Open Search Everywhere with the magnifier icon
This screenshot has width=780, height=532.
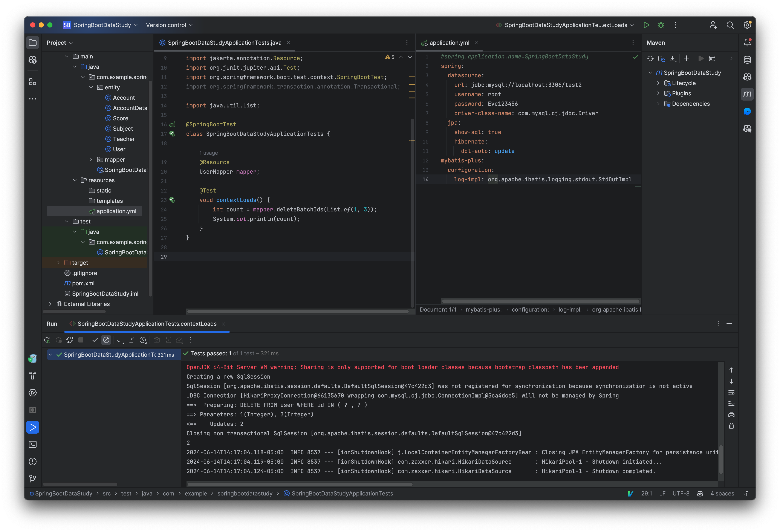[x=730, y=25]
